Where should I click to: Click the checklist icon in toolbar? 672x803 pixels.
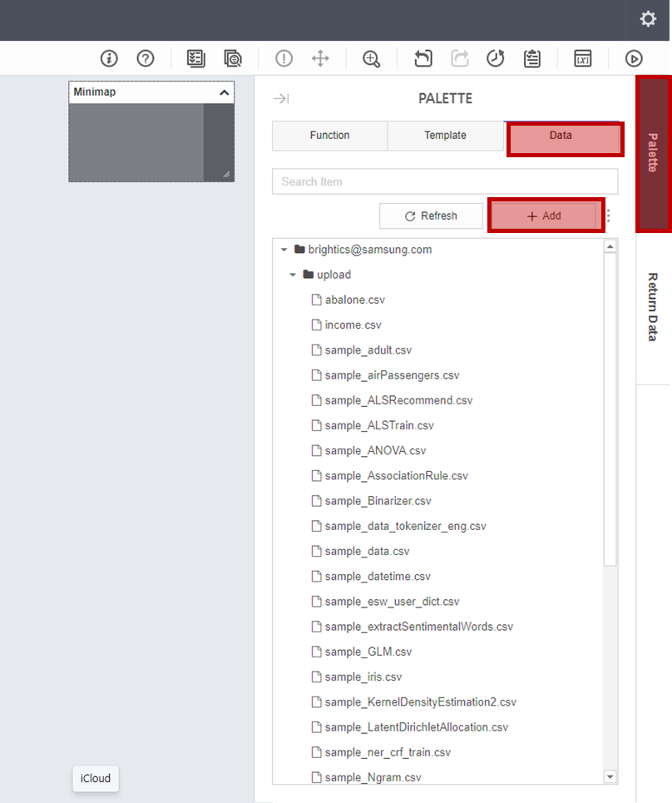(195, 58)
